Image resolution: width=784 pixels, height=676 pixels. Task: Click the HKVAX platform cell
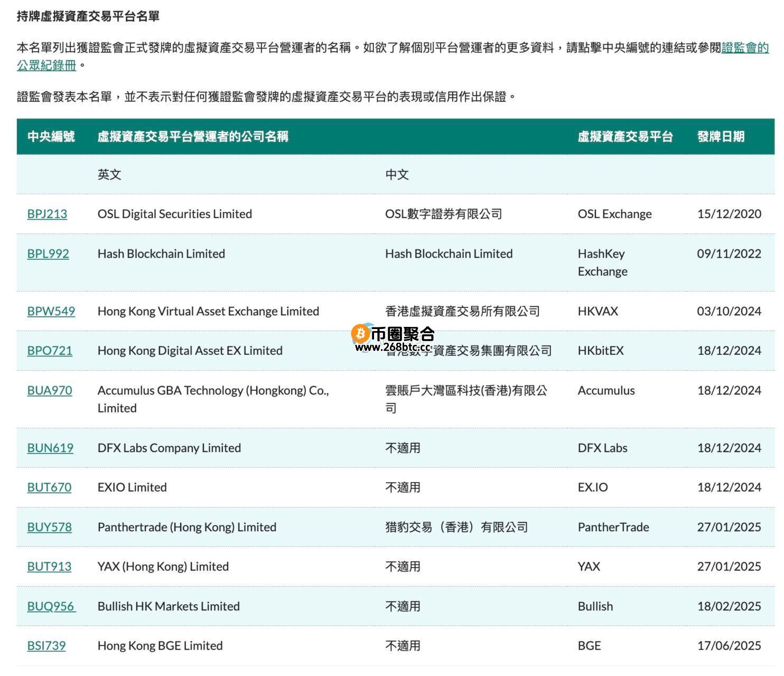coord(598,311)
